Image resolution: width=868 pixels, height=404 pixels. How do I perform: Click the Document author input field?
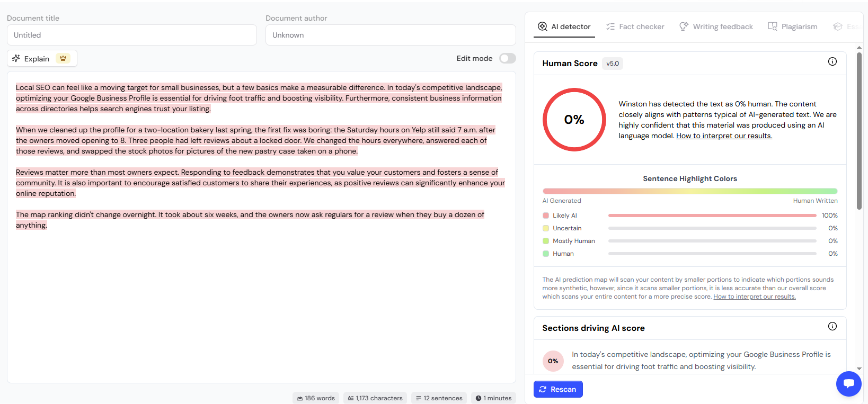point(391,35)
